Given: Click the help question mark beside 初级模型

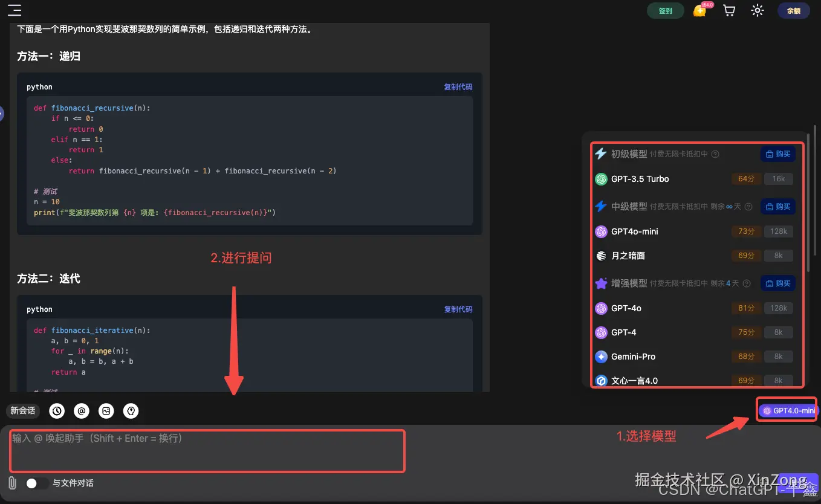Looking at the screenshot, I should [x=715, y=154].
